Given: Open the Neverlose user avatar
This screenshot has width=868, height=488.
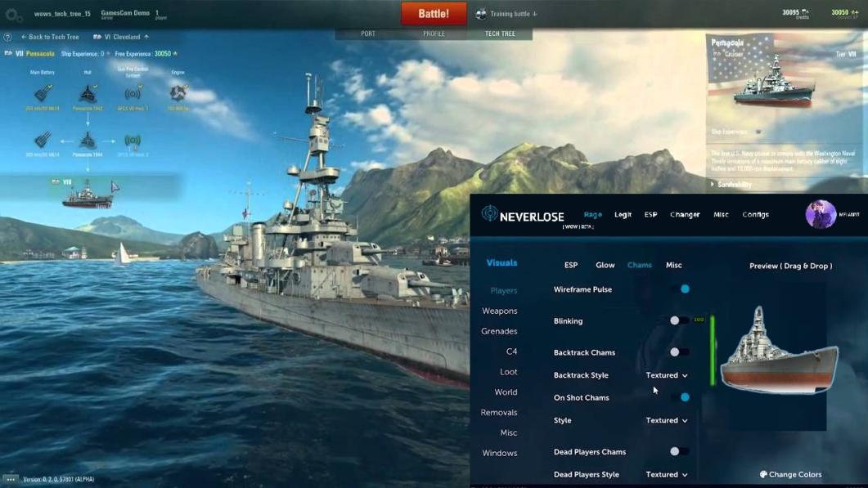Looking at the screenshot, I should (821, 214).
